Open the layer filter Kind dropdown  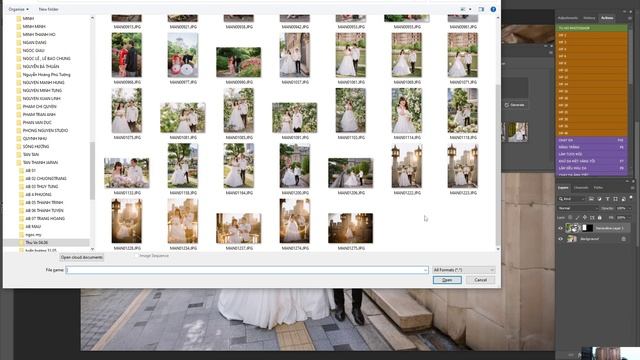572,199
